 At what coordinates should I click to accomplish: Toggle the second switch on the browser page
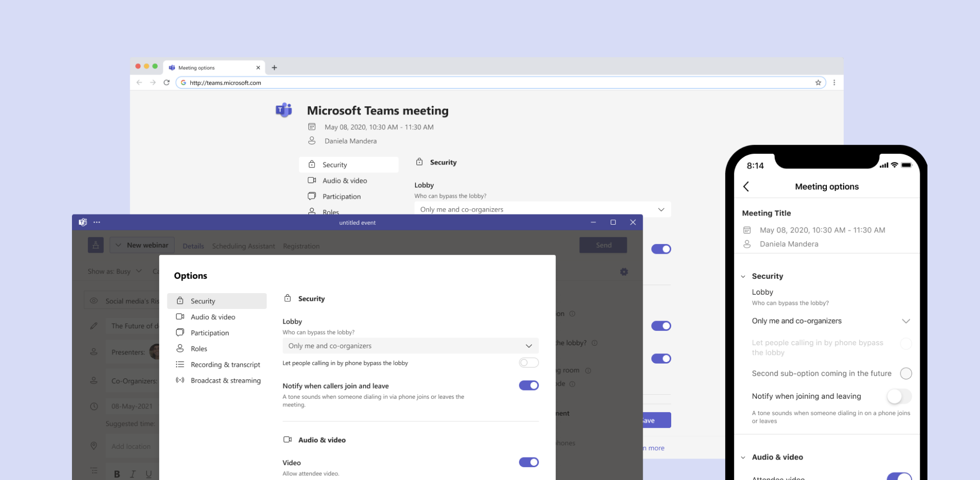661,326
